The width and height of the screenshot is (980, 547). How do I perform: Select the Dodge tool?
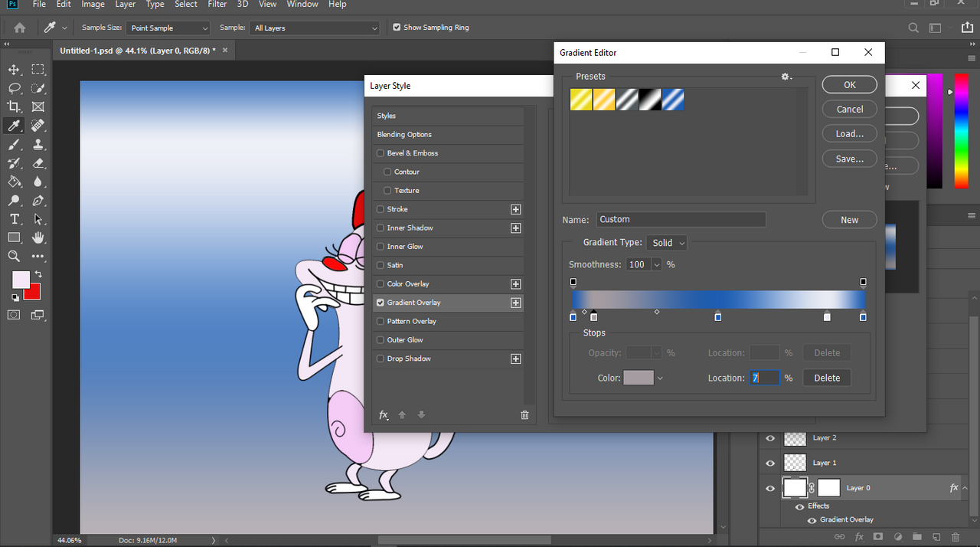coord(14,201)
